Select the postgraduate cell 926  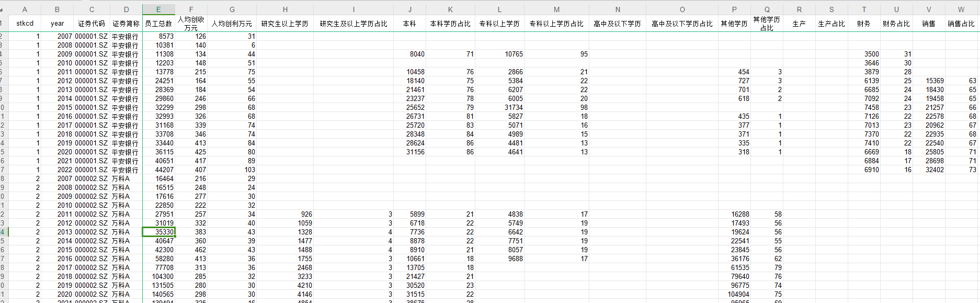(x=285, y=214)
